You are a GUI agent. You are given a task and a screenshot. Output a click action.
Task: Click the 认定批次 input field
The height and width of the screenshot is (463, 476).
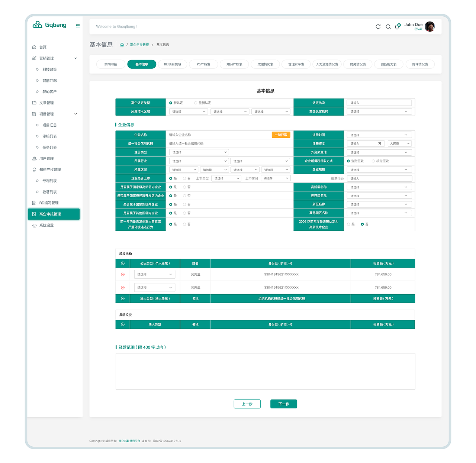coord(379,103)
